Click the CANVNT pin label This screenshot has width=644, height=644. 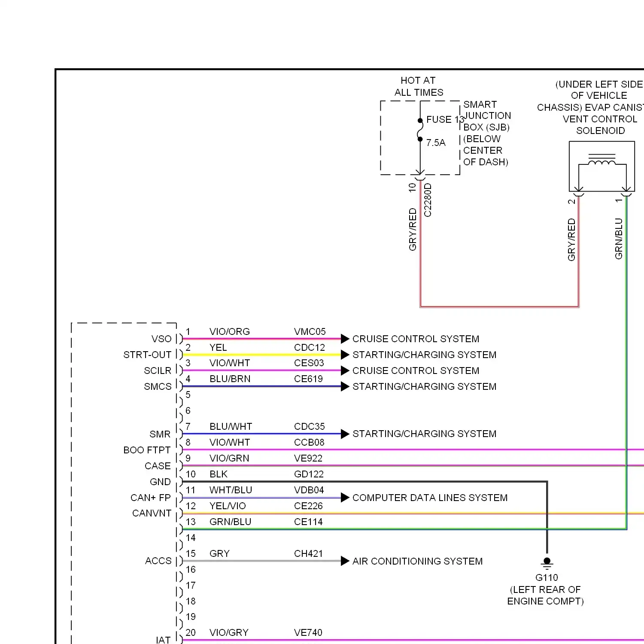[152, 513]
